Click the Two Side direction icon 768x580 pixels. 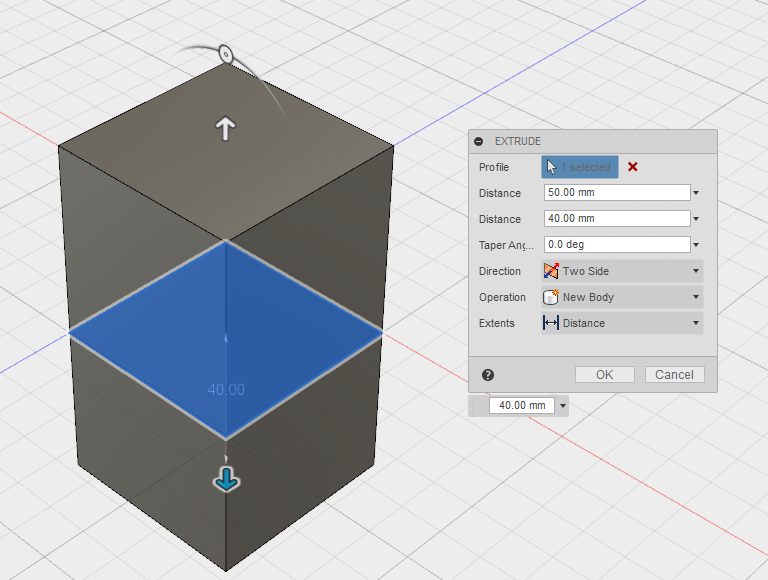(551, 271)
